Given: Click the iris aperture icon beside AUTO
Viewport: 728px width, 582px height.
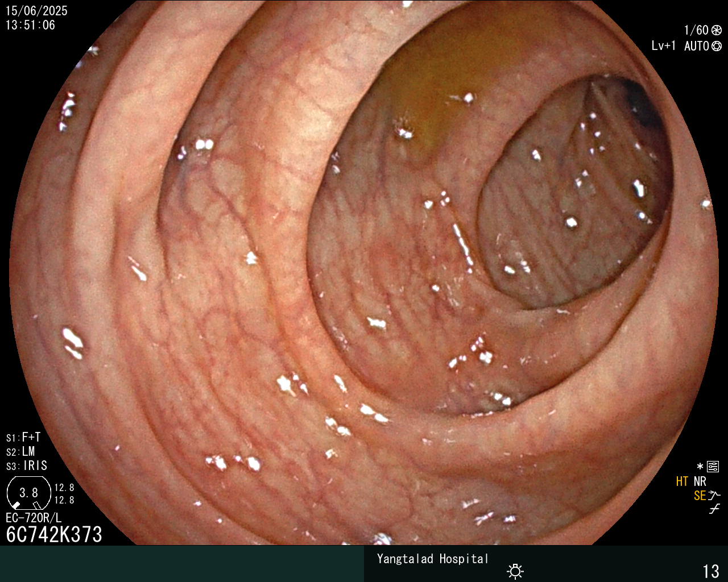Looking at the screenshot, I should coord(717,46).
